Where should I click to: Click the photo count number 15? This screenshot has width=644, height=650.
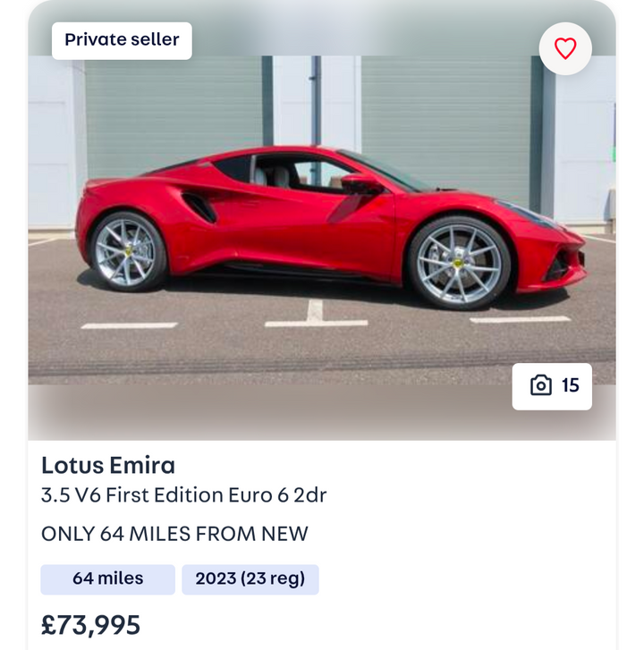(571, 385)
